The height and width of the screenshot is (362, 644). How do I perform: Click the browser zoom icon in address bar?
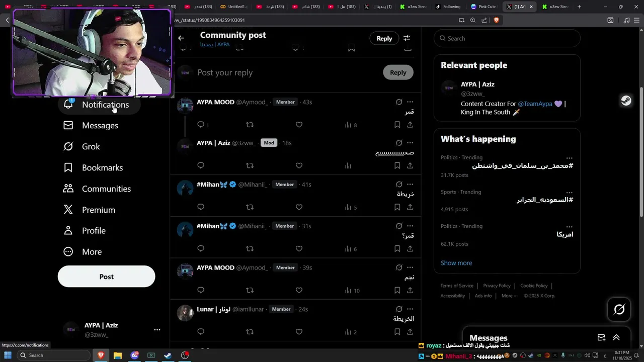click(x=473, y=20)
